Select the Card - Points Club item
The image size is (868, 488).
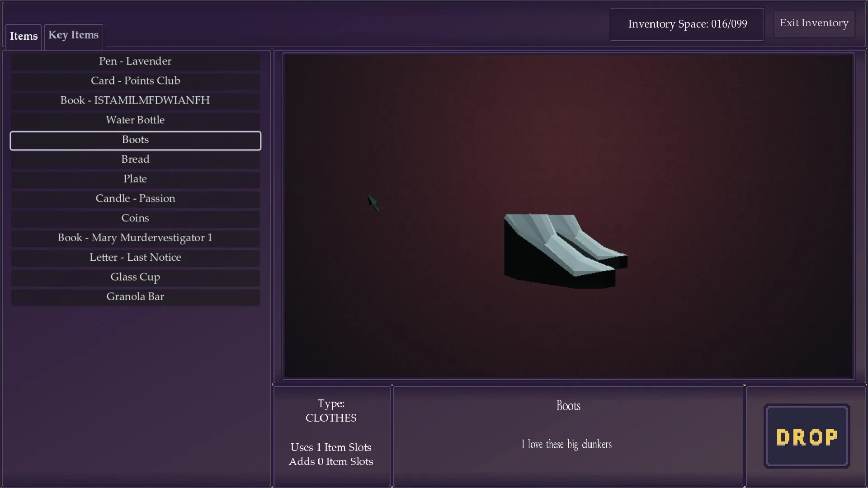point(135,81)
